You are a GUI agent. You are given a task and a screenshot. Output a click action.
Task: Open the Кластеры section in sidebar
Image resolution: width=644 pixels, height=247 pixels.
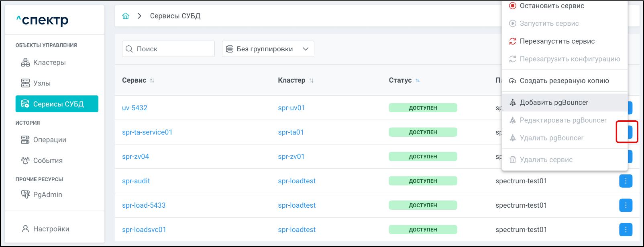(49, 63)
